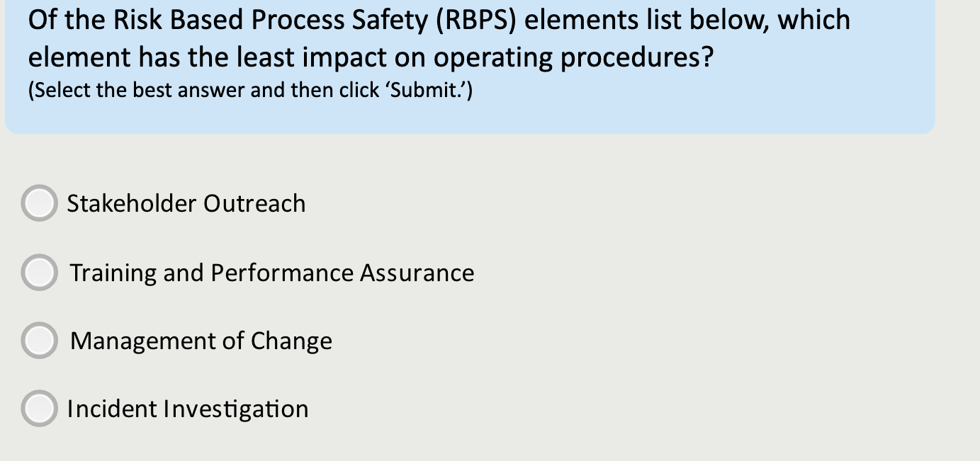The height and width of the screenshot is (461, 980).
Task: Click the Management of Change selector circle
Action: click(39, 340)
